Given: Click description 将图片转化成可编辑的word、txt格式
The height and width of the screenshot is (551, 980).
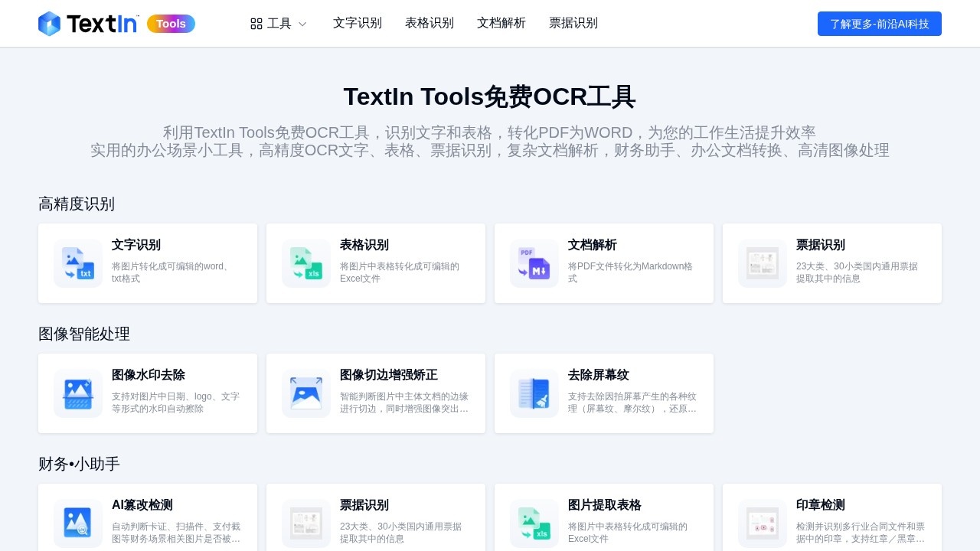Looking at the screenshot, I should [172, 272].
